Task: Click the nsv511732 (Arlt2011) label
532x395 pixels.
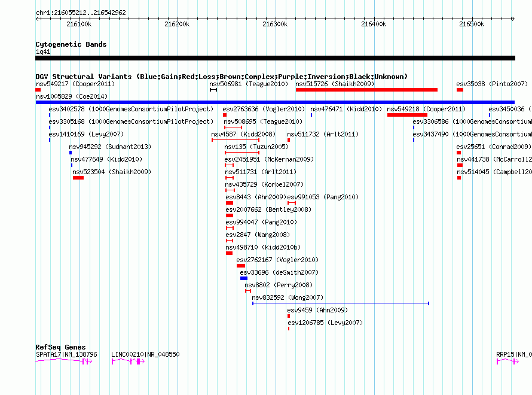Action: click(323, 134)
